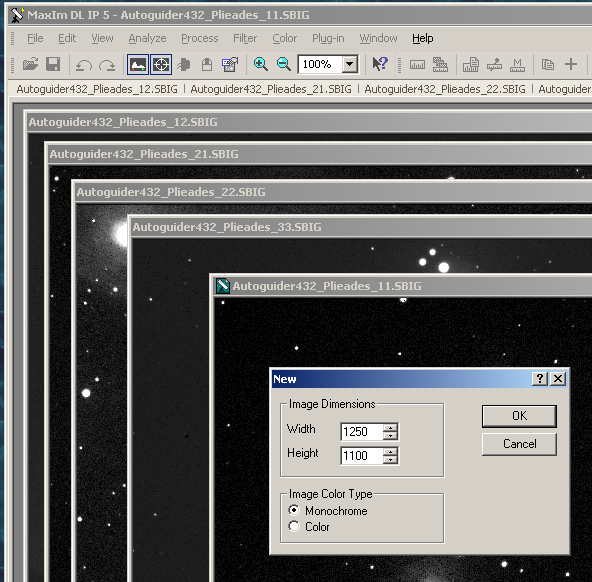592x582 pixels.
Task: Select the Color radio button
Action: tap(294, 526)
